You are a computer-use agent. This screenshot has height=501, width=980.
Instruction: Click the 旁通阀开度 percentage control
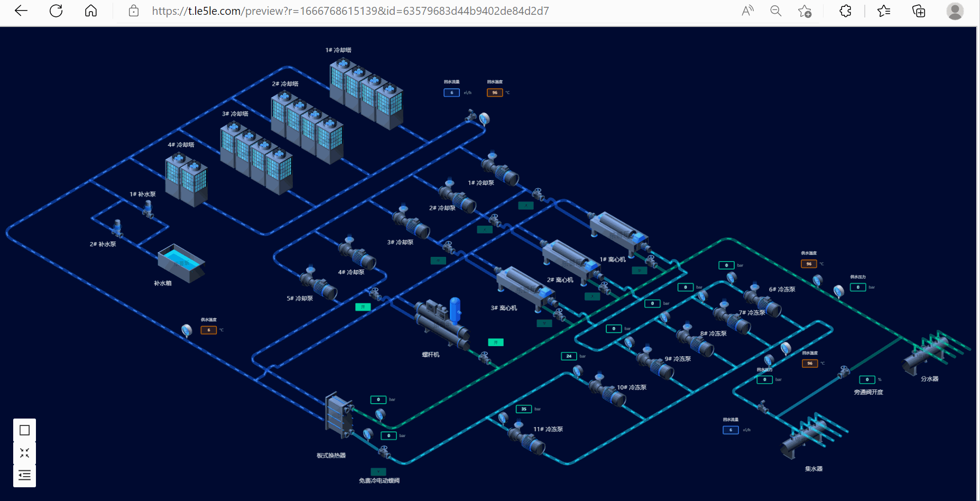[867, 379]
